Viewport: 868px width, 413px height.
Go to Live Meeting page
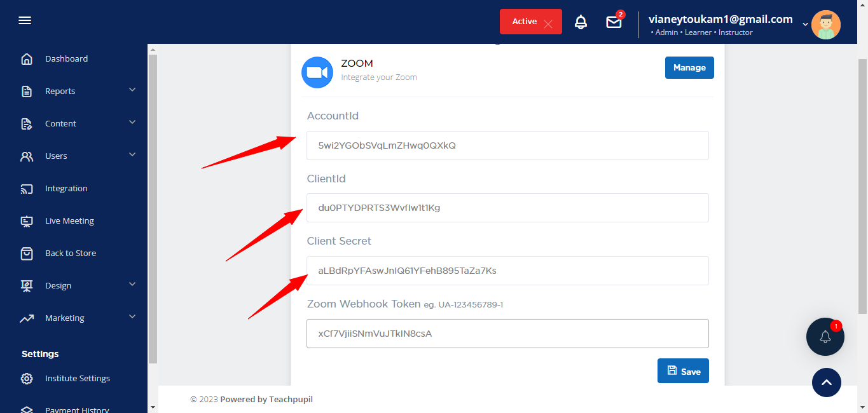pyautogui.click(x=69, y=221)
